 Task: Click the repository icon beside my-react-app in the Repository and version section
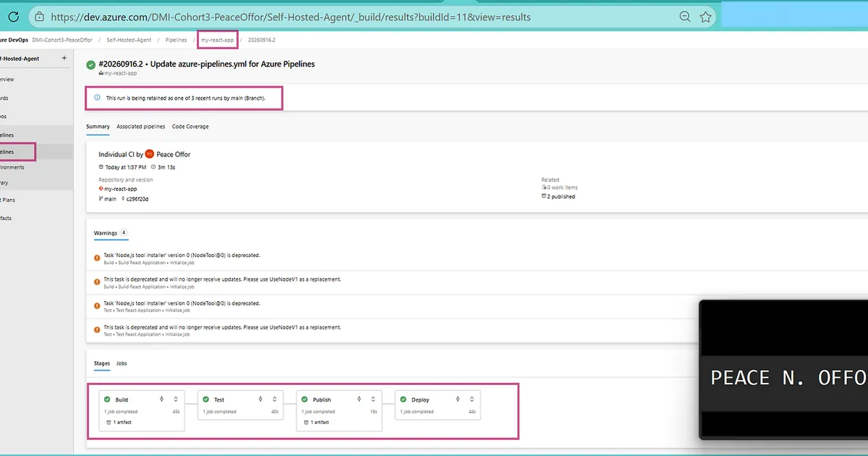pos(101,189)
